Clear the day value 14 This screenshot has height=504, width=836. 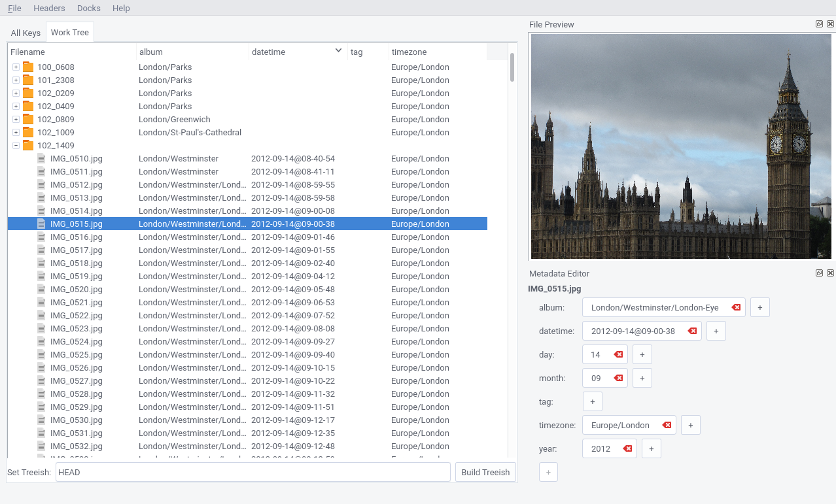618,354
